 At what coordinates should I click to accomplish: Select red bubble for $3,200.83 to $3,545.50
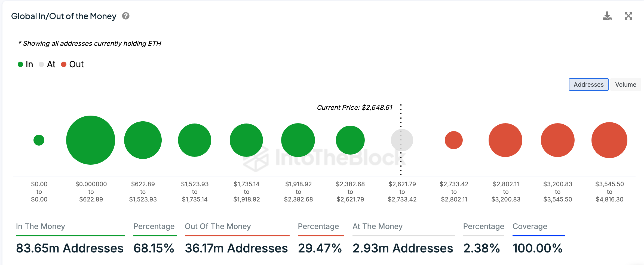click(x=558, y=140)
